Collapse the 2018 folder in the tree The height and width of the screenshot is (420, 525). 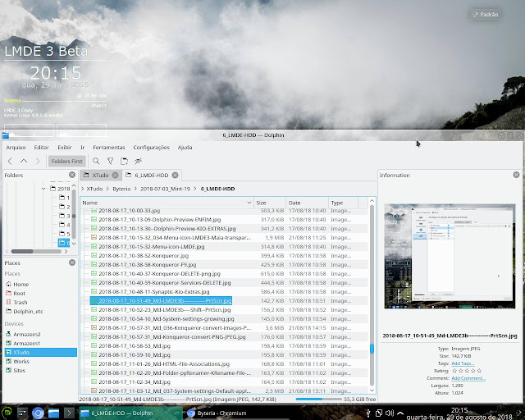[x=43, y=189]
